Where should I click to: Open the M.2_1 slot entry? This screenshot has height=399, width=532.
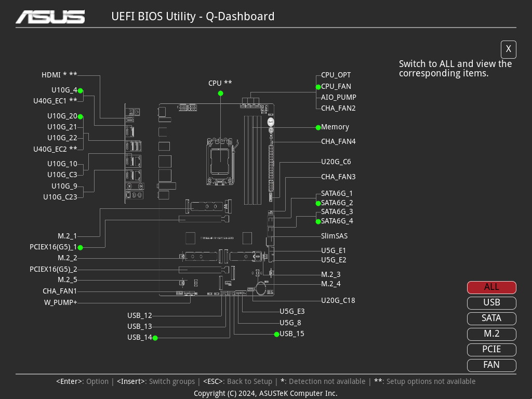click(67, 236)
